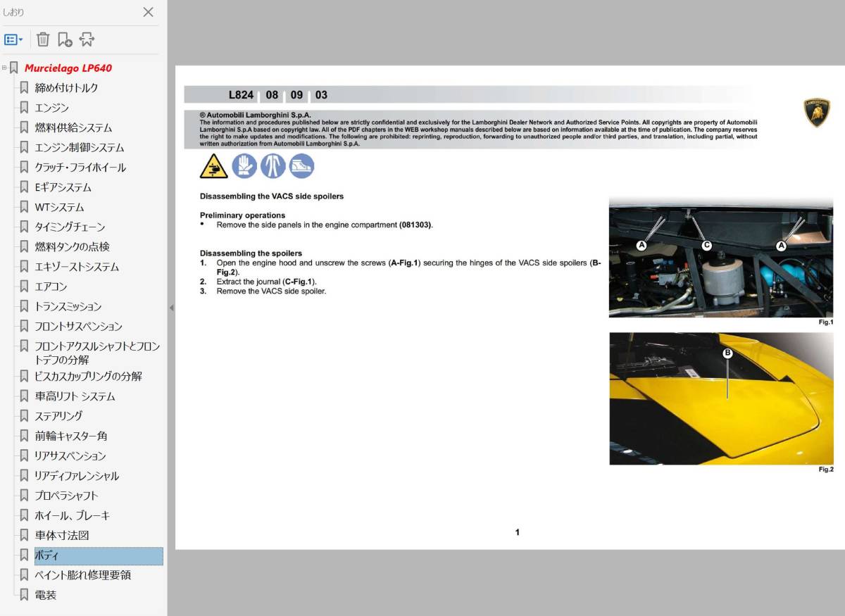
Task: Select the ステアリング bookmark
Action: [58, 416]
